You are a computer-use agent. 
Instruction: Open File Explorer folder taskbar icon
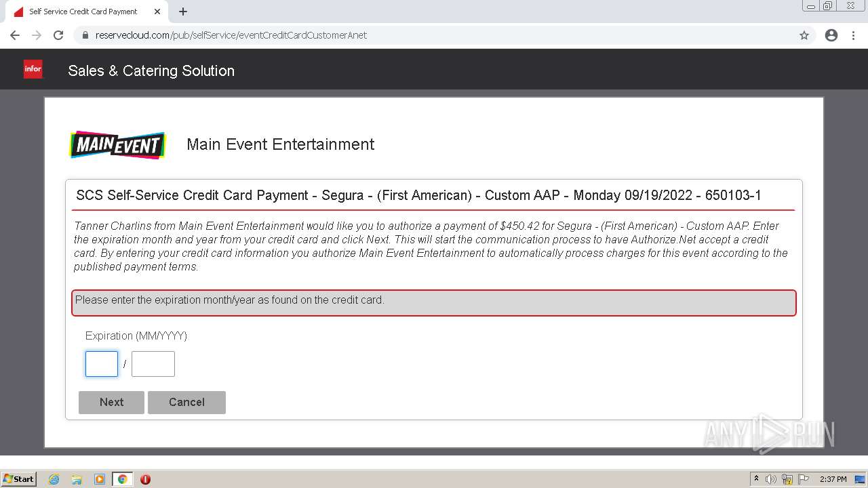click(x=77, y=479)
